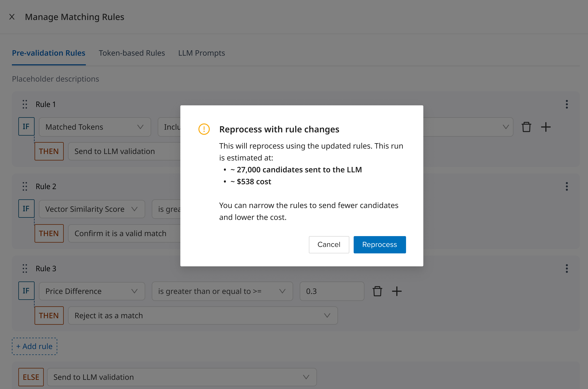Open Rule 3 more options menu

click(x=567, y=269)
